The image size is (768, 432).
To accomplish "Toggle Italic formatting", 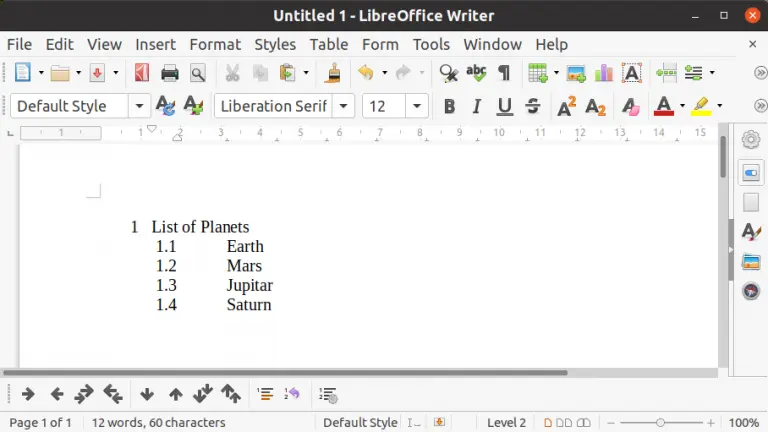I will (477, 106).
